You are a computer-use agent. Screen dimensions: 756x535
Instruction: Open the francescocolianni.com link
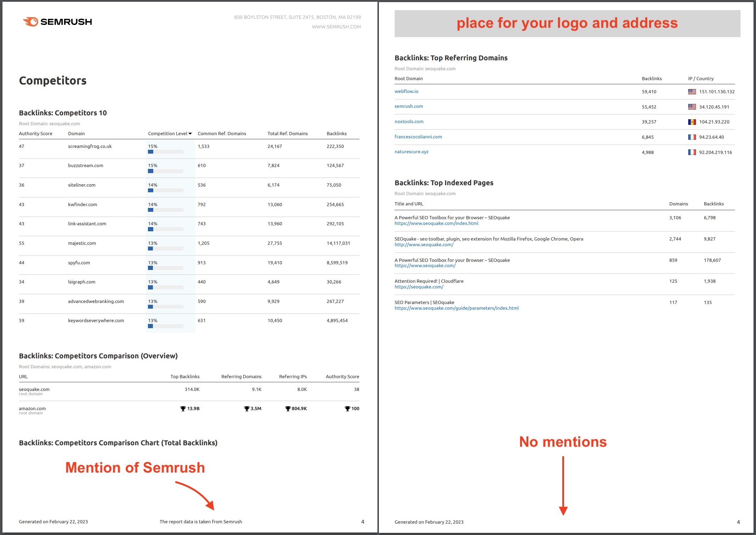tap(418, 137)
